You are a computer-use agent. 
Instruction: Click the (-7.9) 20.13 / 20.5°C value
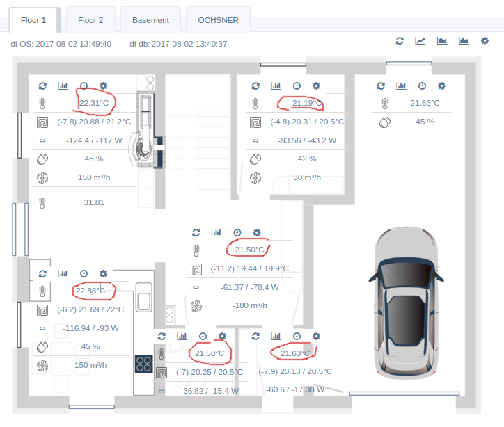(x=295, y=372)
